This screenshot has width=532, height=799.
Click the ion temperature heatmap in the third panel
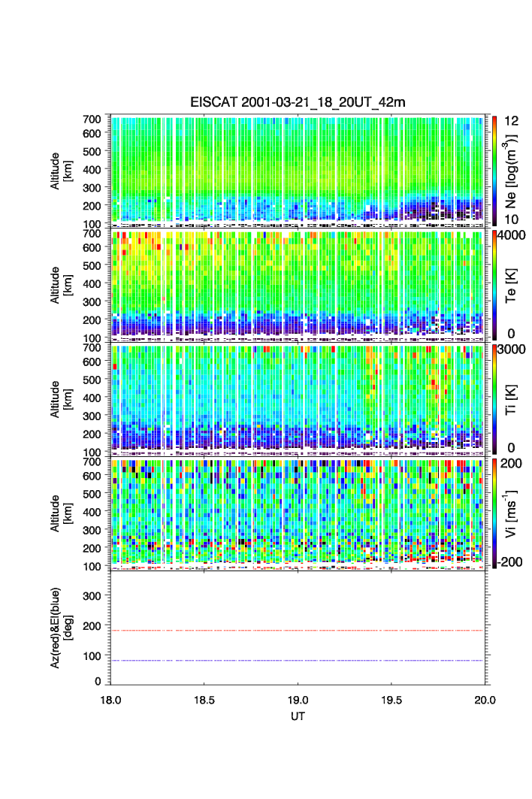pos(299,398)
